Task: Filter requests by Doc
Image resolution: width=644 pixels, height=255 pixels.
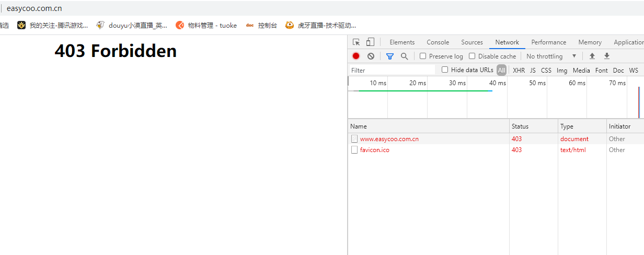Action: point(618,70)
